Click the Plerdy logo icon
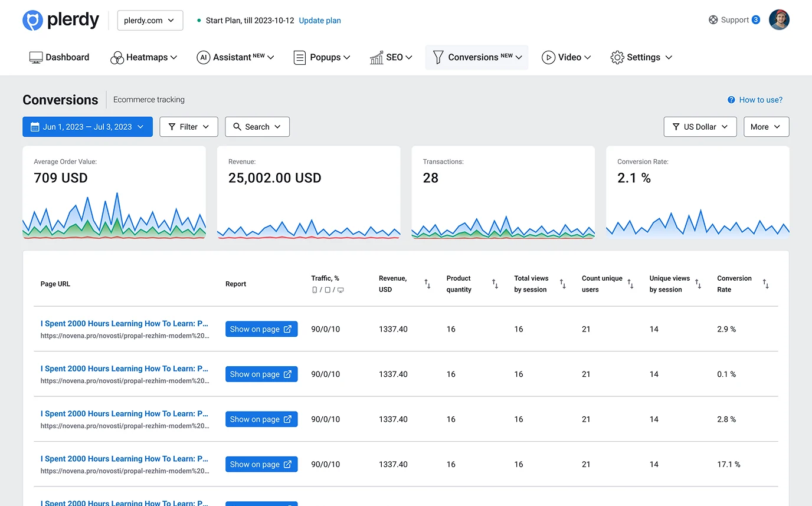The image size is (812, 506). [x=33, y=20]
